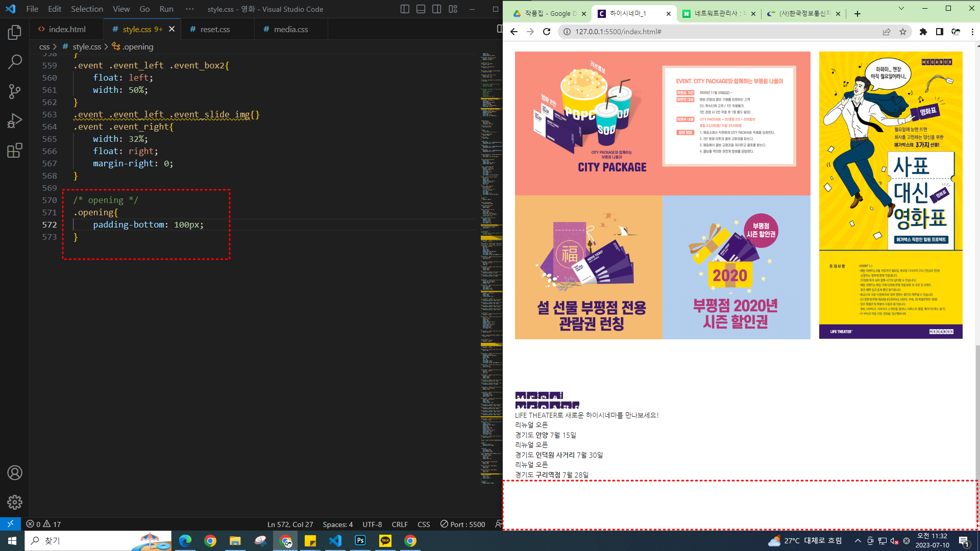Toggle the primary side bar layout button
Image resolution: width=980 pixels, height=551 pixels.
click(x=405, y=9)
